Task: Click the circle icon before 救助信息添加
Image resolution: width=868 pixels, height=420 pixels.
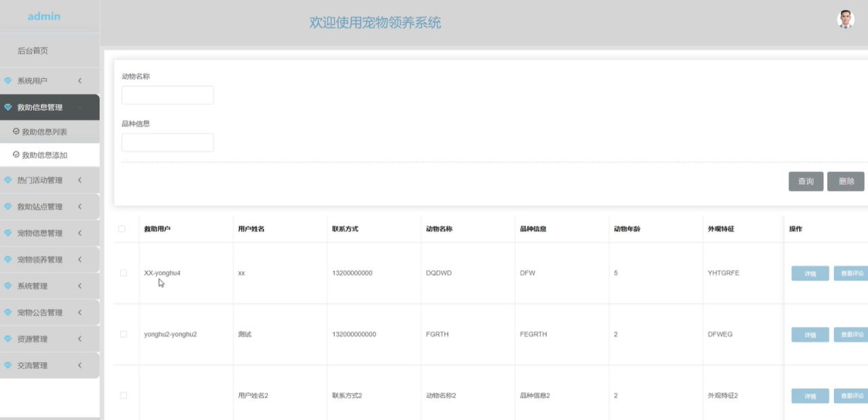Action: [x=16, y=155]
